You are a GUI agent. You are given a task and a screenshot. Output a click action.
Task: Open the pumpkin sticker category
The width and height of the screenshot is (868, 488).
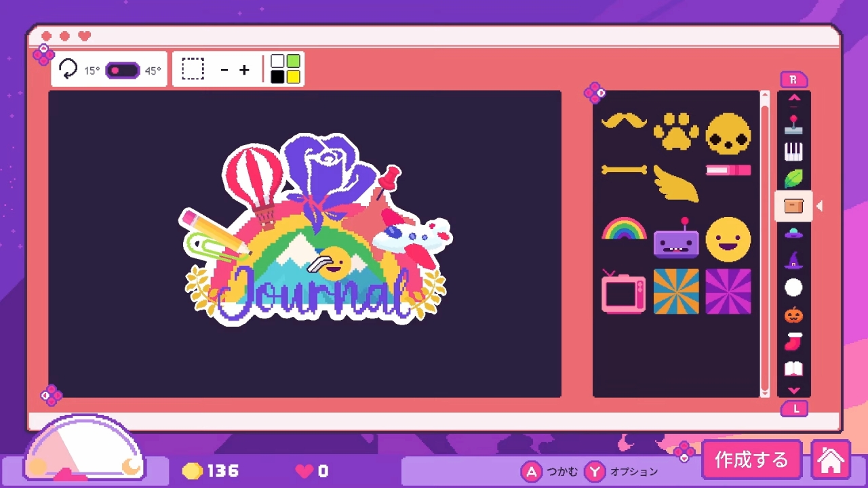point(793,315)
